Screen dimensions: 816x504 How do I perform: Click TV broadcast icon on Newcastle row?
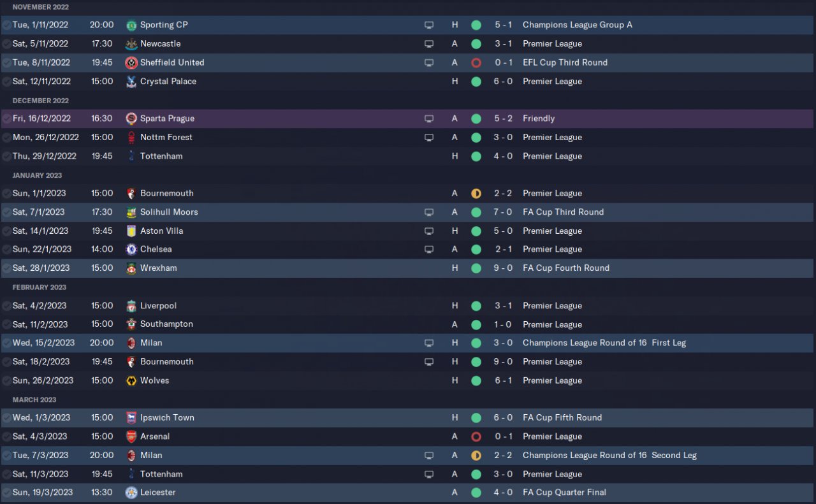pyautogui.click(x=429, y=44)
